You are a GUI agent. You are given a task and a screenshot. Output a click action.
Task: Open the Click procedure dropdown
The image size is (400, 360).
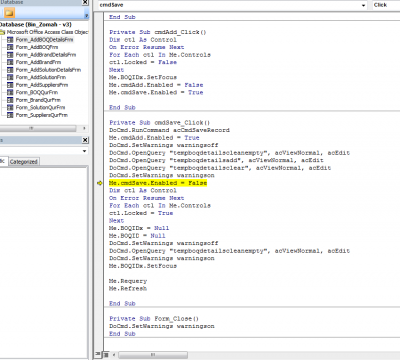click(386, 5)
